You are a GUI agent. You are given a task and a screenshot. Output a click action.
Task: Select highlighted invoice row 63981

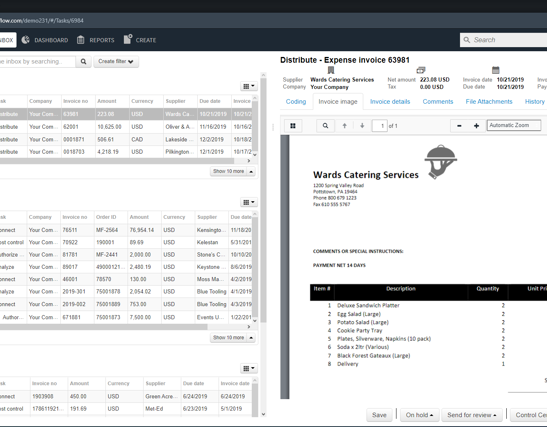126,114
